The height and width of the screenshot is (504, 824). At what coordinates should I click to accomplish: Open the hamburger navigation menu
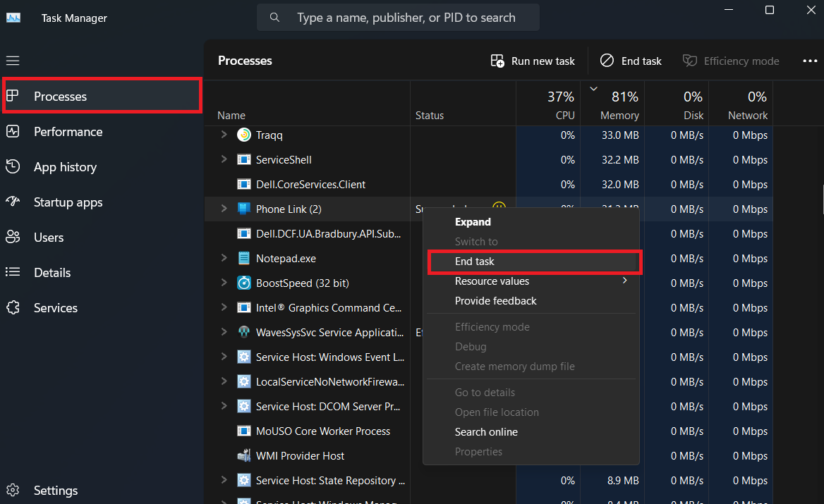tap(13, 61)
